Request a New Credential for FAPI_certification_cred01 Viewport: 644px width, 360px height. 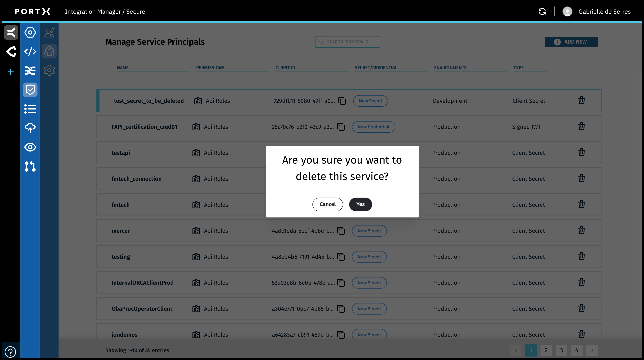point(373,126)
